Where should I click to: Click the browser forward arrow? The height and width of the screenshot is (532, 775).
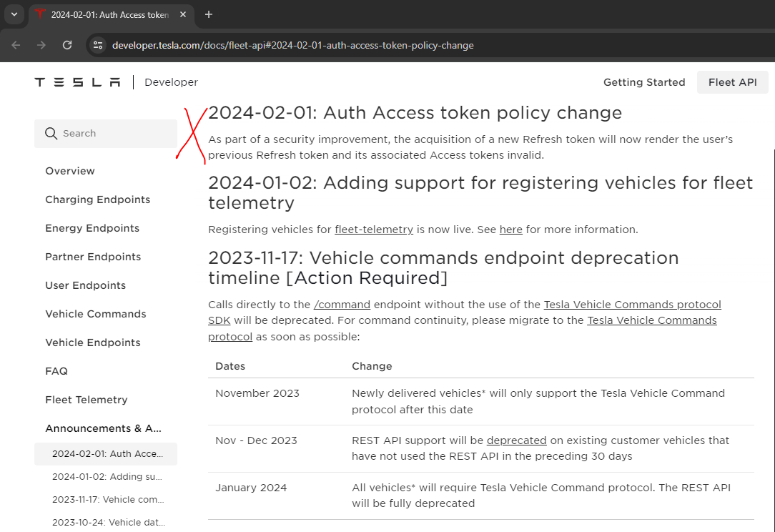[x=41, y=45]
